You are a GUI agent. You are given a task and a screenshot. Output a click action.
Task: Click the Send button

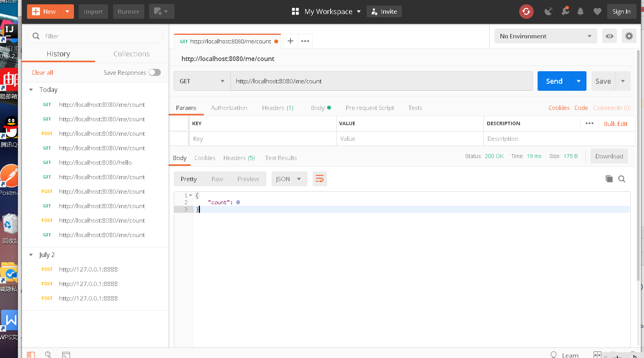coord(553,81)
